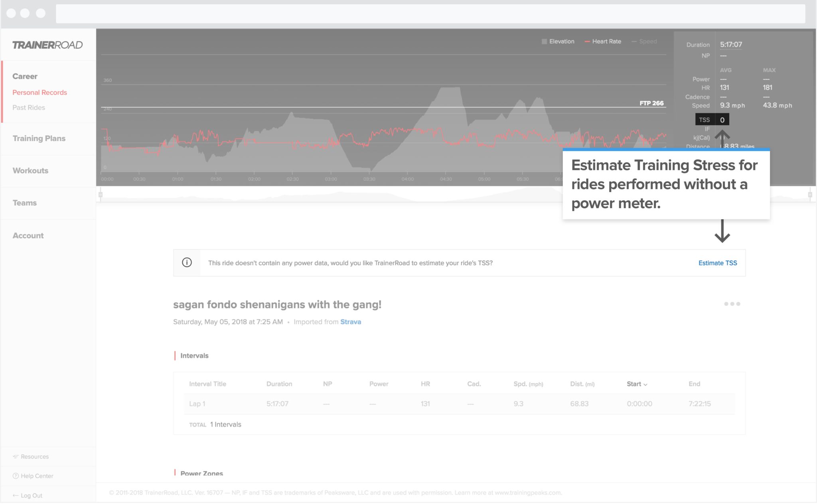Screen dimensions: 817x504
Task: Click the Strava import link
Action: coord(350,321)
